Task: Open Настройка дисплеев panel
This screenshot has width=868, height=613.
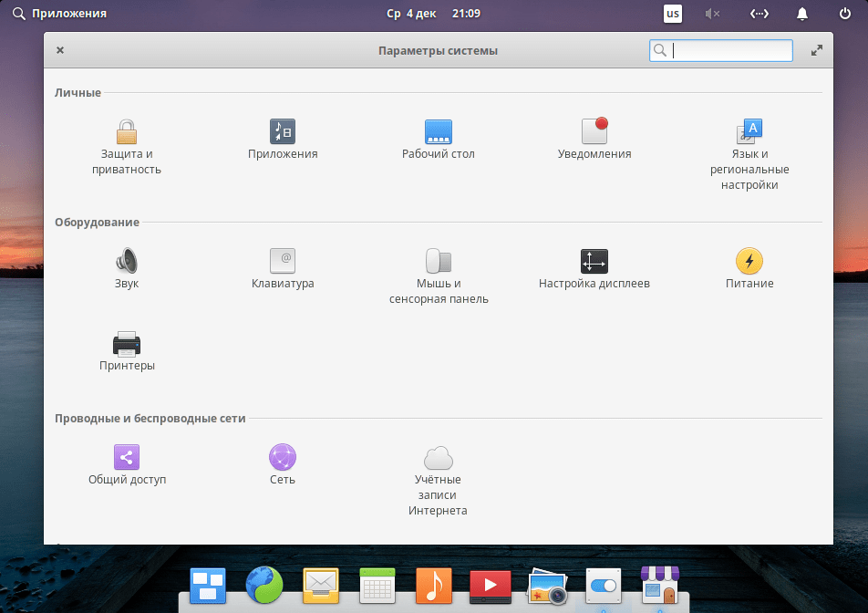Action: coord(594,263)
